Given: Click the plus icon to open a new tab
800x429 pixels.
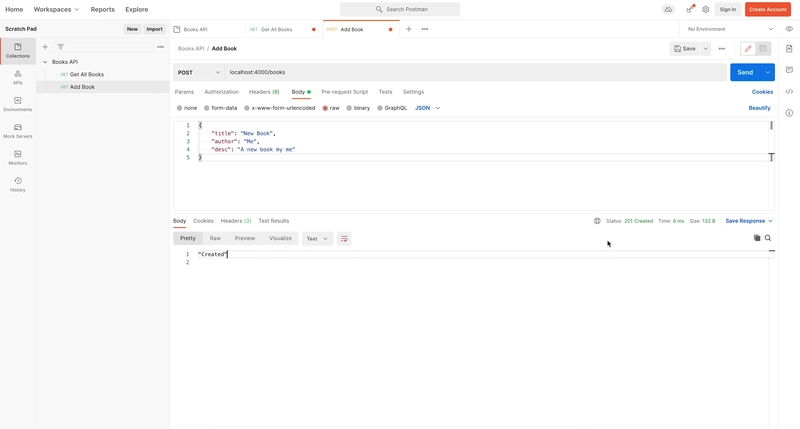Looking at the screenshot, I should coord(409,29).
